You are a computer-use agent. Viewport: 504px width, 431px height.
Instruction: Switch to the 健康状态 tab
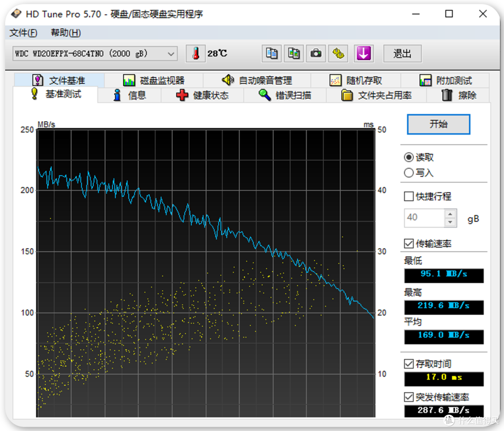click(x=203, y=95)
